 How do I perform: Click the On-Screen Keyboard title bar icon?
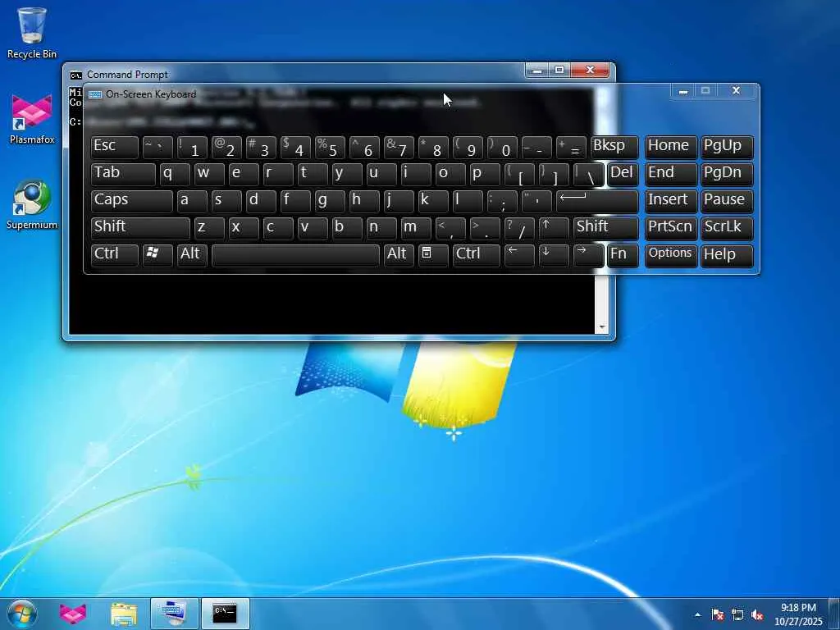tap(95, 94)
